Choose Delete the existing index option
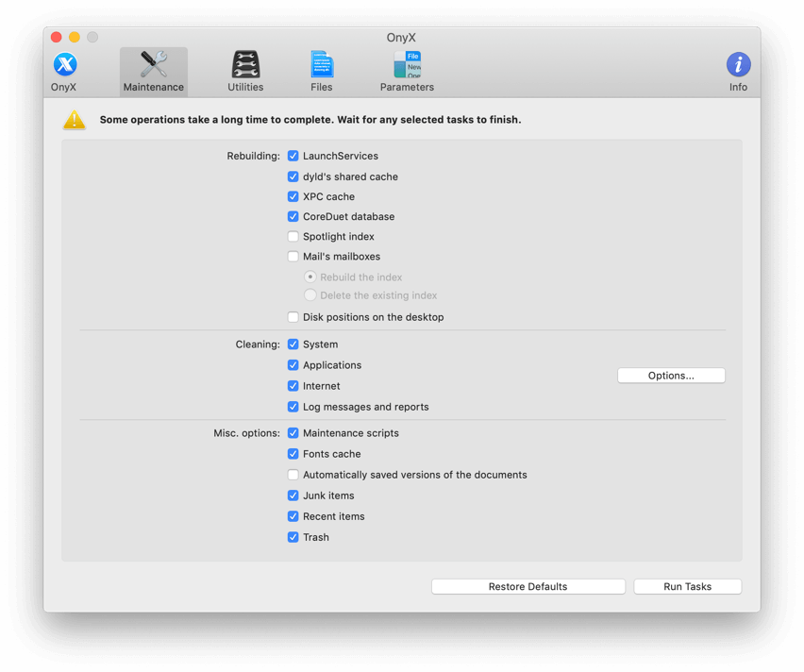Viewport: 804px width, 672px height. [310, 295]
